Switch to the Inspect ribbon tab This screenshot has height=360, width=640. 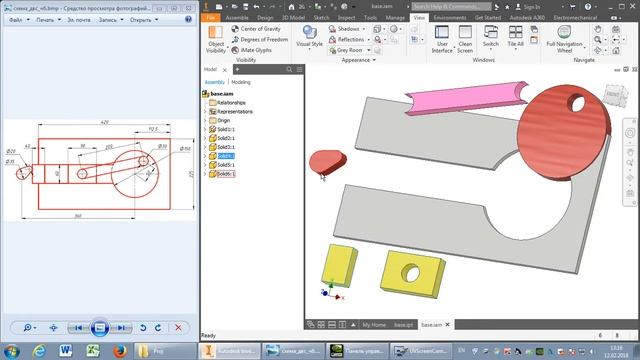(x=346, y=18)
